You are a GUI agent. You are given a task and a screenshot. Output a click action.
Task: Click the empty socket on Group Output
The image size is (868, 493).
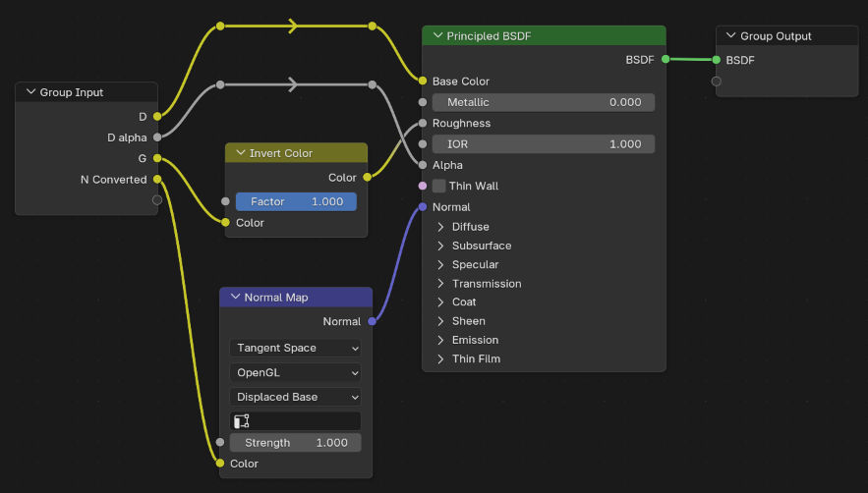tap(717, 82)
